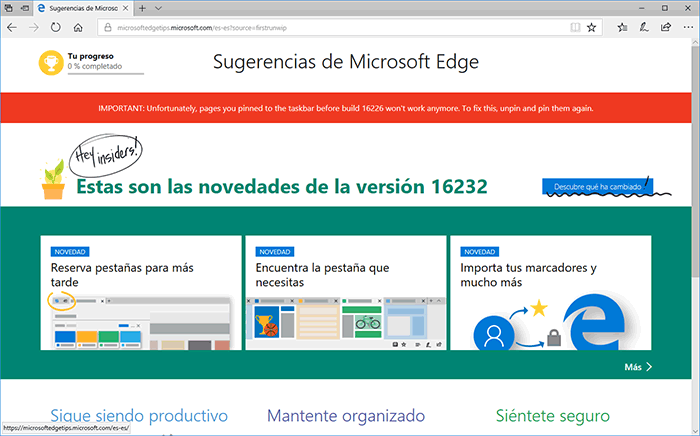Open Siéntete seguro section
Screen dimensions: 700x436
click(x=553, y=415)
